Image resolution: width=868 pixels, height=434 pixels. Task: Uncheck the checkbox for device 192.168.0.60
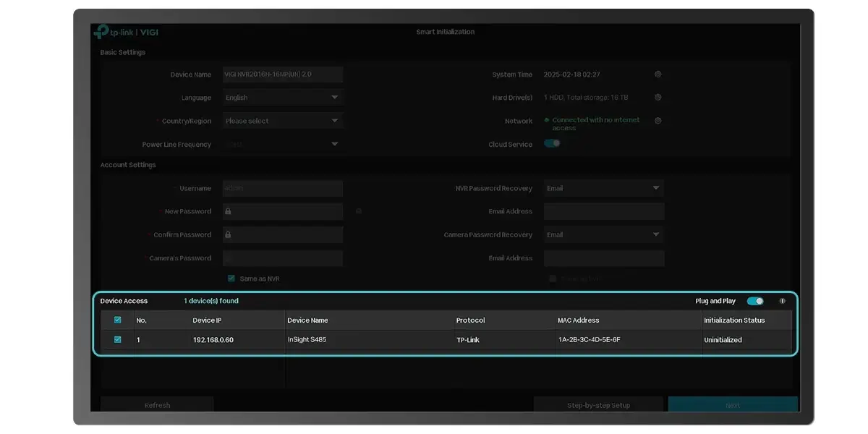tap(118, 339)
